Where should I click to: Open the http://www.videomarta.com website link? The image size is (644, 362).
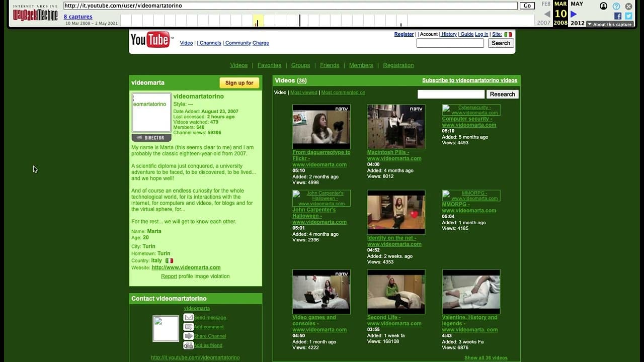pyautogui.click(x=186, y=268)
